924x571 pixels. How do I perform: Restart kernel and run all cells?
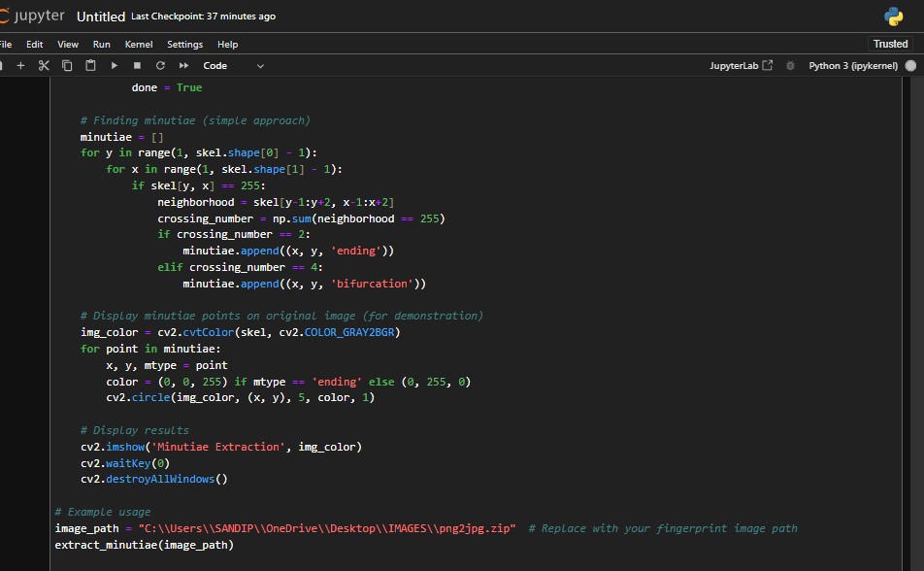click(x=183, y=65)
